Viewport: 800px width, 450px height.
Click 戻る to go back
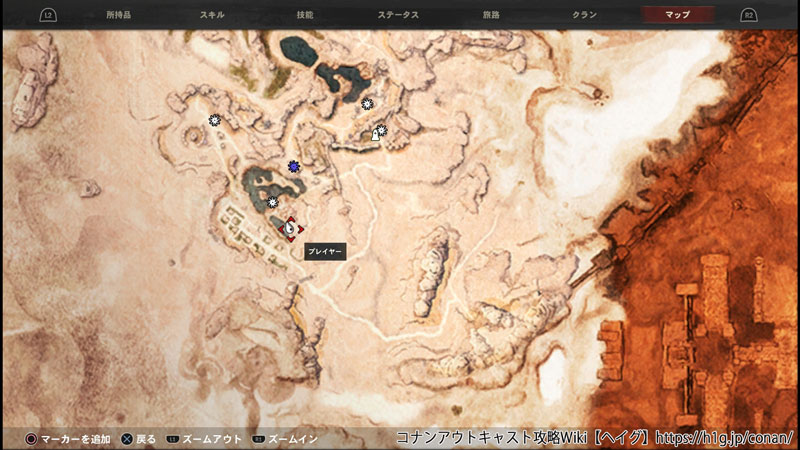(x=145, y=438)
